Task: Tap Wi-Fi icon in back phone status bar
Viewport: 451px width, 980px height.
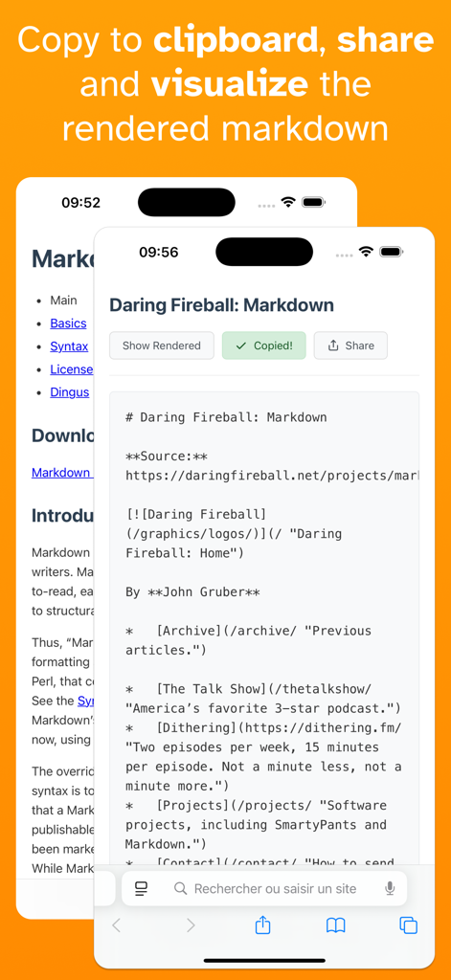Action: [287, 203]
